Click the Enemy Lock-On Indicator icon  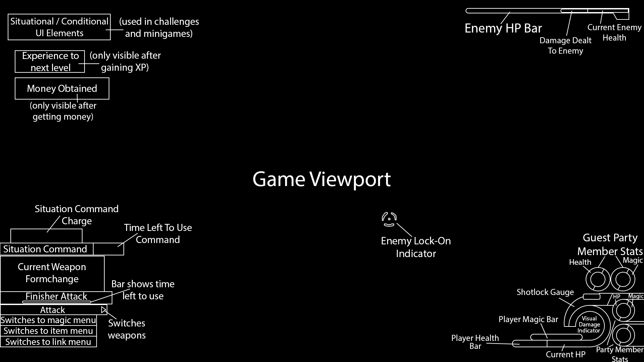click(389, 218)
